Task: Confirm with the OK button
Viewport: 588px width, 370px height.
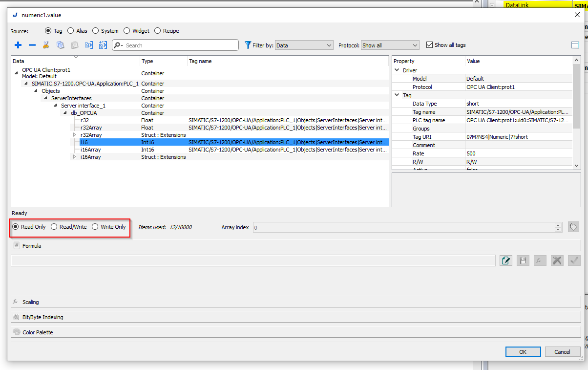Action: (523, 352)
